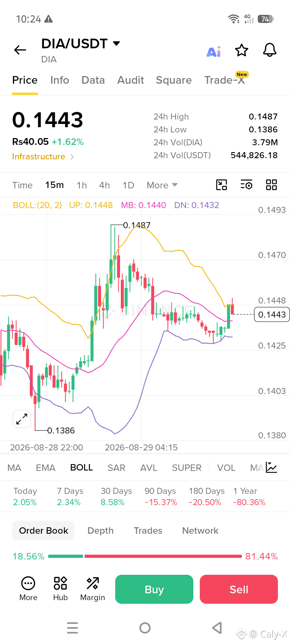Switch to Network view
Image resolution: width=290 pixels, height=644 pixels.
coord(200,530)
